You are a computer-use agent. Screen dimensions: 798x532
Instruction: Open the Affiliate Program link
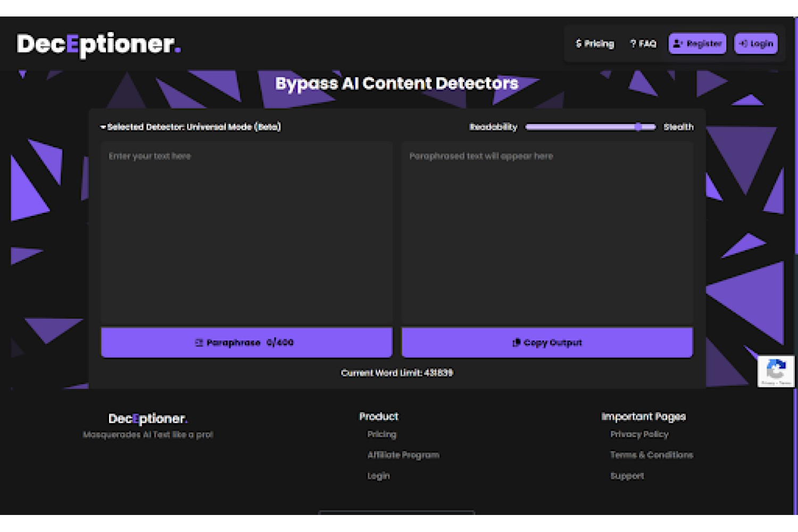tap(403, 455)
